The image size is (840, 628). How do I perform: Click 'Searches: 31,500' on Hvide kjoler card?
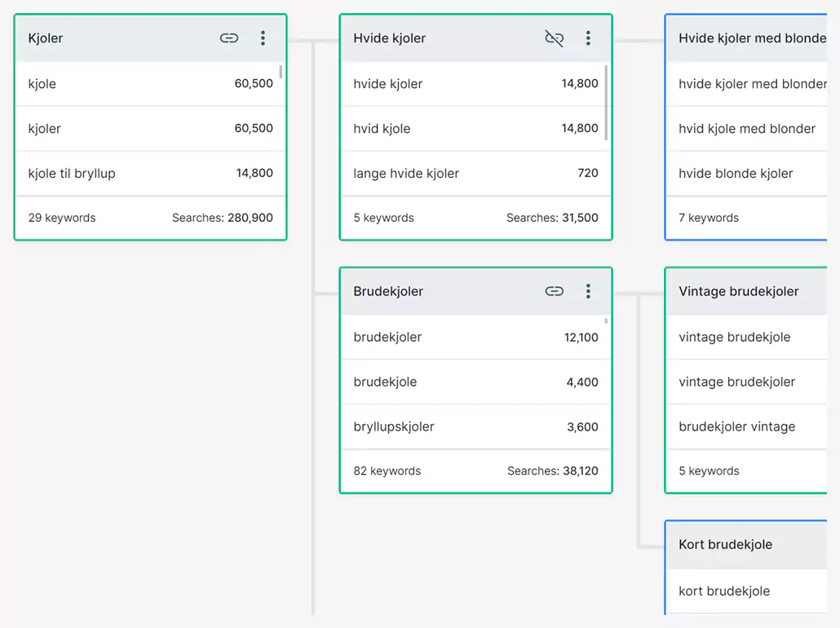pyautogui.click(x=552, y=218)
